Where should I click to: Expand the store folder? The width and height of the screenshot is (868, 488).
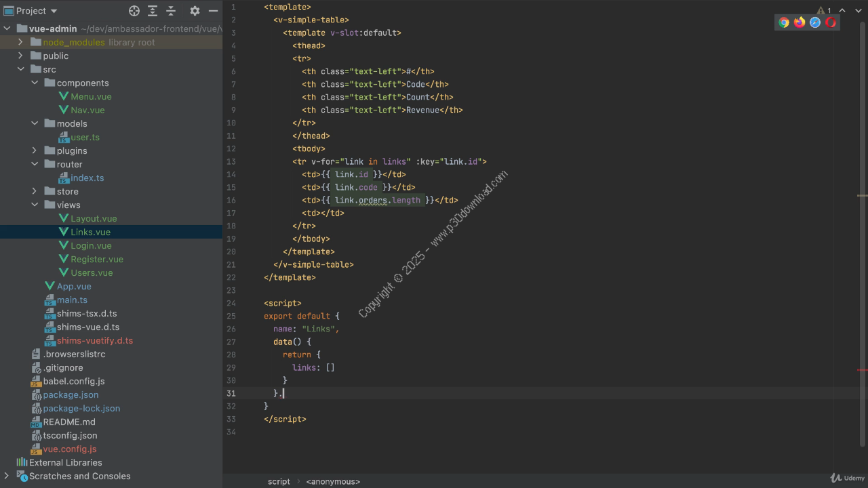pos(35,191)
